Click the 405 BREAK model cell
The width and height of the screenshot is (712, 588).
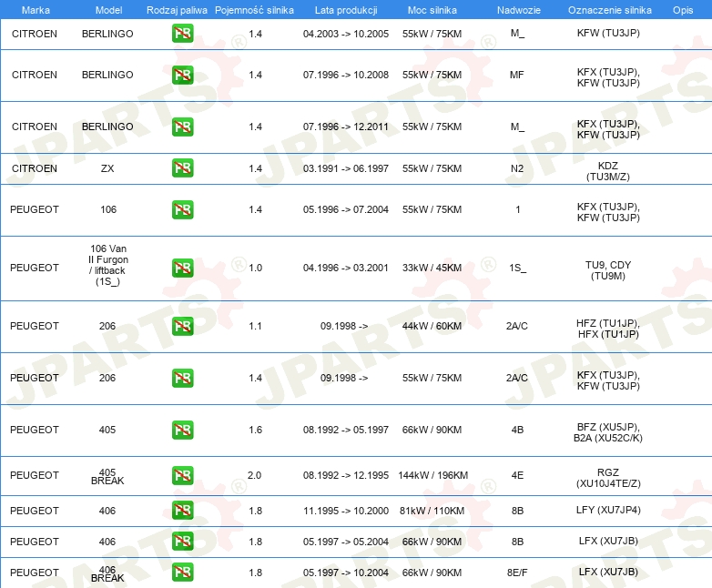[107, 476]
